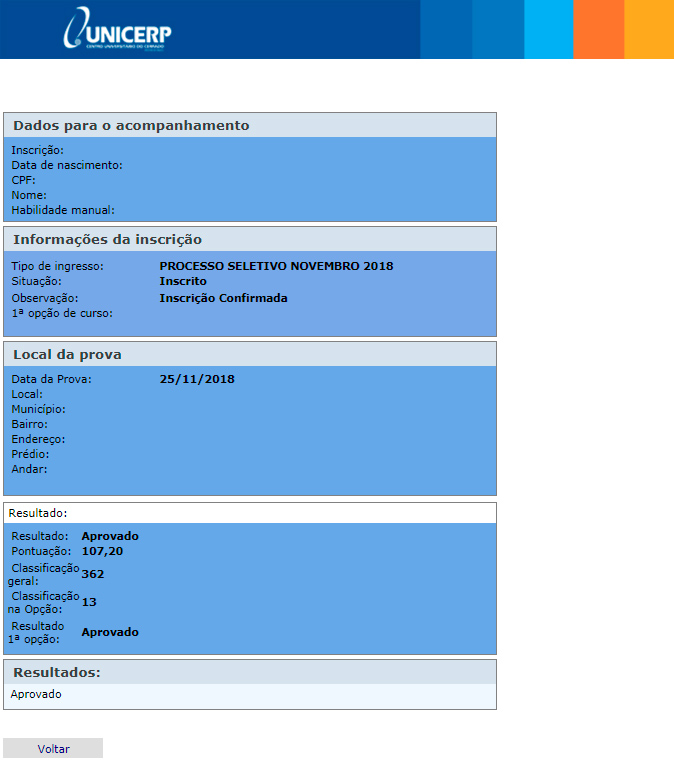Select the 'Inscrição Confirmada' observation value
Viewport: 674px width, 774px height.
(x=223, y=298)
